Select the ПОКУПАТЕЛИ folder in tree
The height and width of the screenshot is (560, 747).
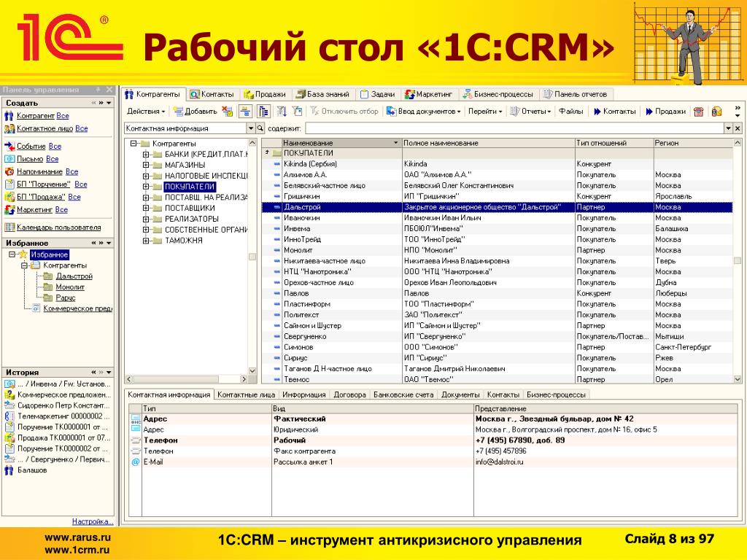tap(190, 187)
